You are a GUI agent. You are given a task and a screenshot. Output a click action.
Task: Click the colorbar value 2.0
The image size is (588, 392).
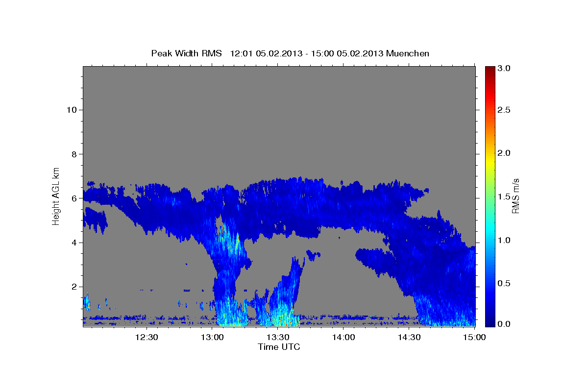pyautogui.click(x=504, y=153)
